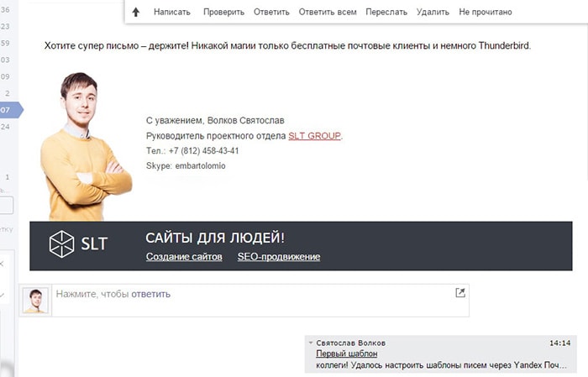Click the up arrow icon in toolbar

pos(136,12)
